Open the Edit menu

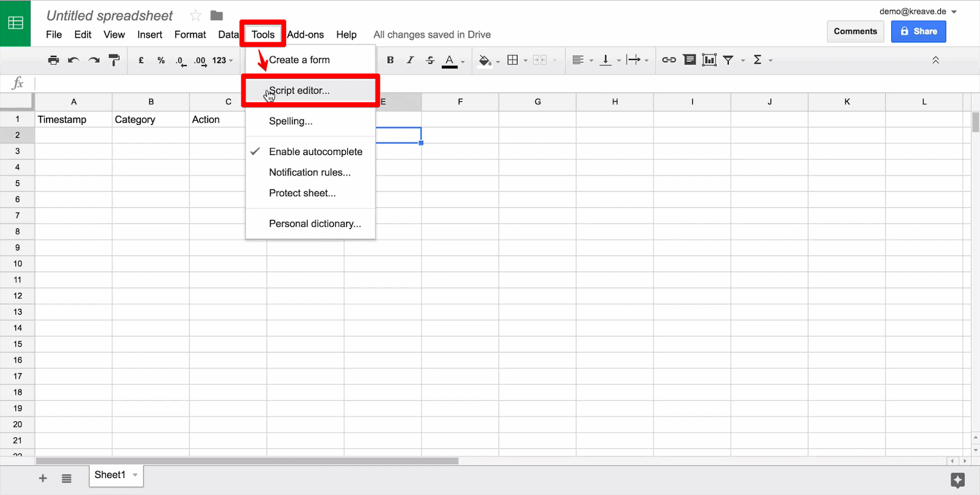tap(83, 34)
